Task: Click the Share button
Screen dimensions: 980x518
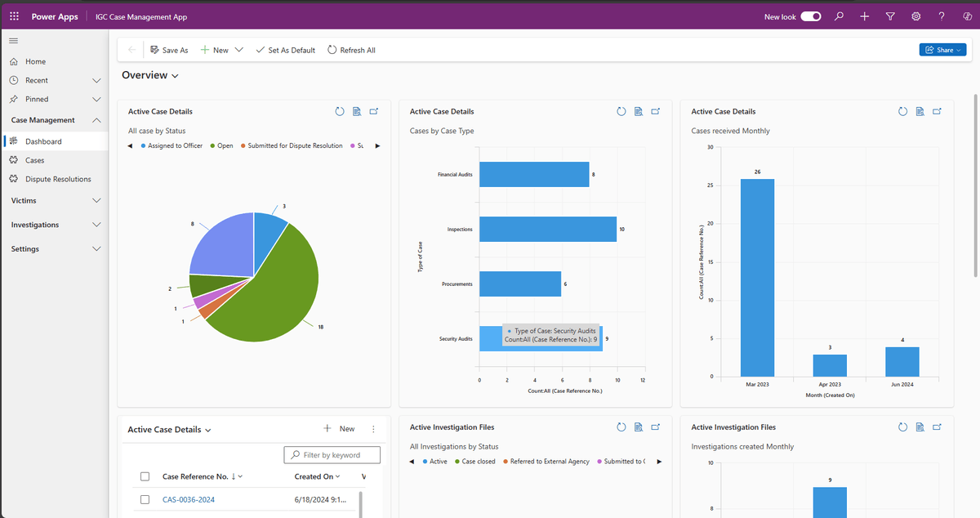Action: [x=942, y=49]
